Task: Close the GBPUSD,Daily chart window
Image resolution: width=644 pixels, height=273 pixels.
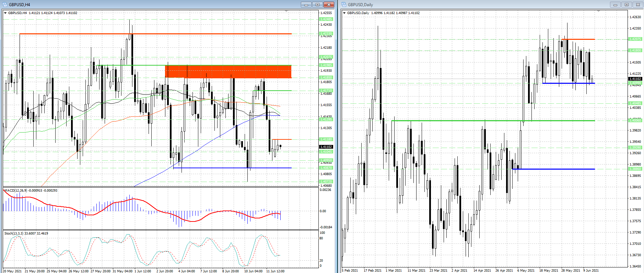Action: [x=638, y=4]
